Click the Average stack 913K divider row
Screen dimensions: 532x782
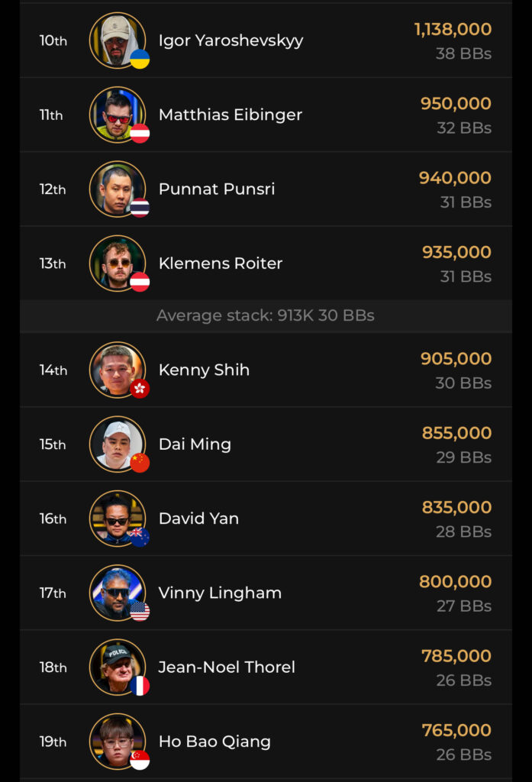pos(266,315)
